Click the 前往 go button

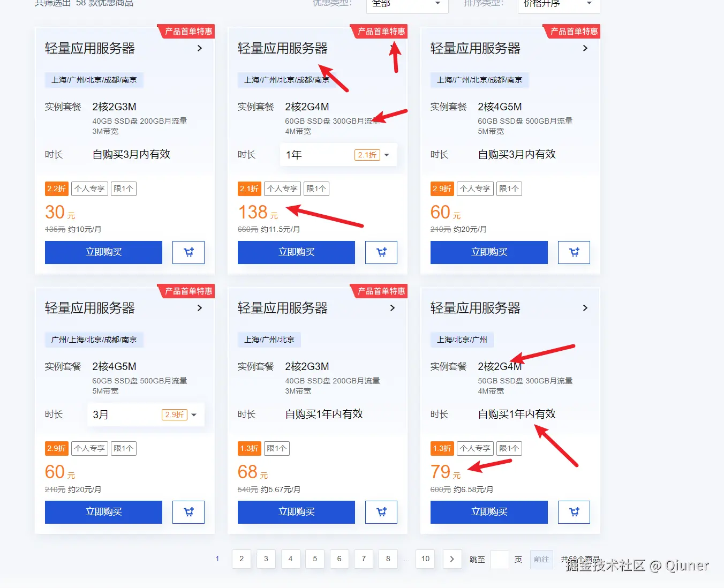pos(541,559)
